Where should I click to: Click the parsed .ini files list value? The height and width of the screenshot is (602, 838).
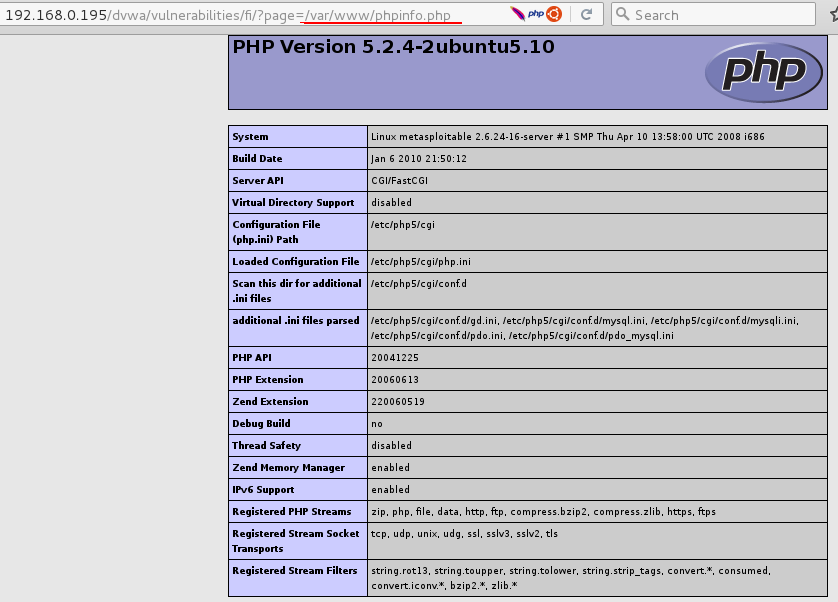[x=585, y=328]
